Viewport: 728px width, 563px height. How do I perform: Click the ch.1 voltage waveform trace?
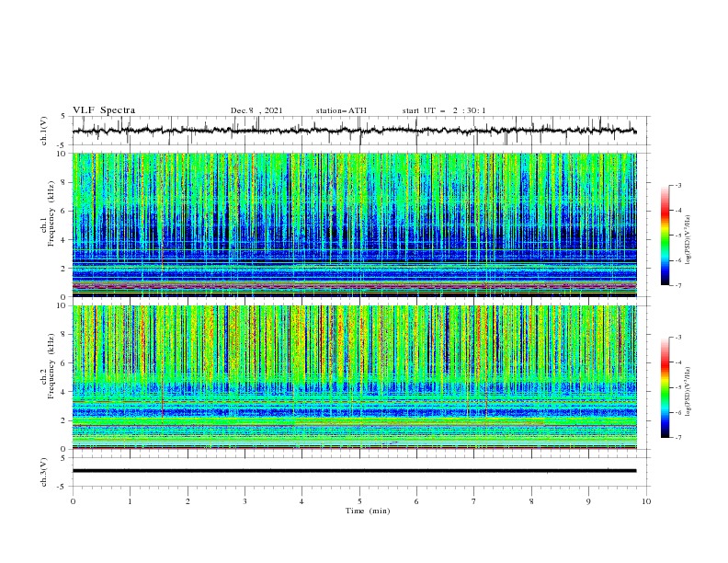pyautogui.click(x=354, y=131)
